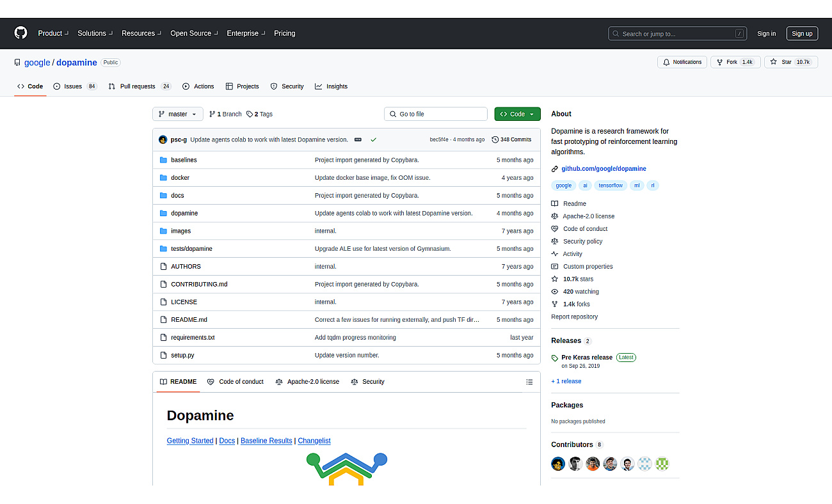The width and height of the screenshot is (832, 504).
Task: View 10.7k stars link
Action: pos(572,279)
